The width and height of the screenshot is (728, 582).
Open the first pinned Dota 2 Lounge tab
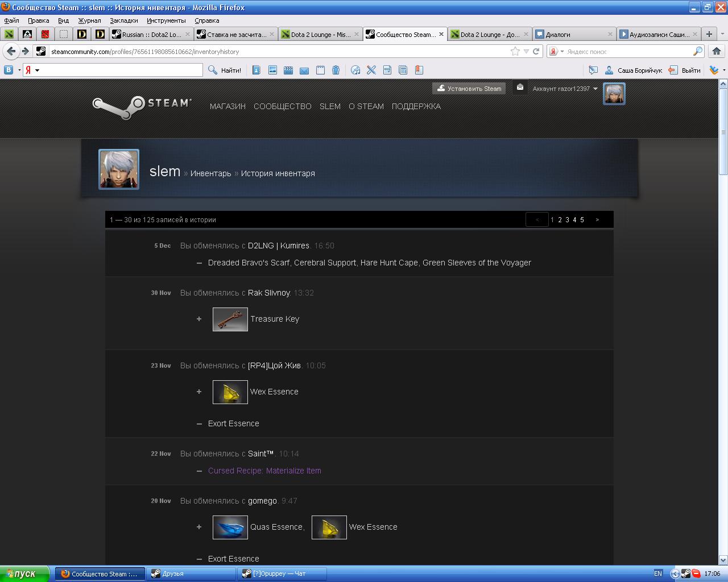point(9,34)
